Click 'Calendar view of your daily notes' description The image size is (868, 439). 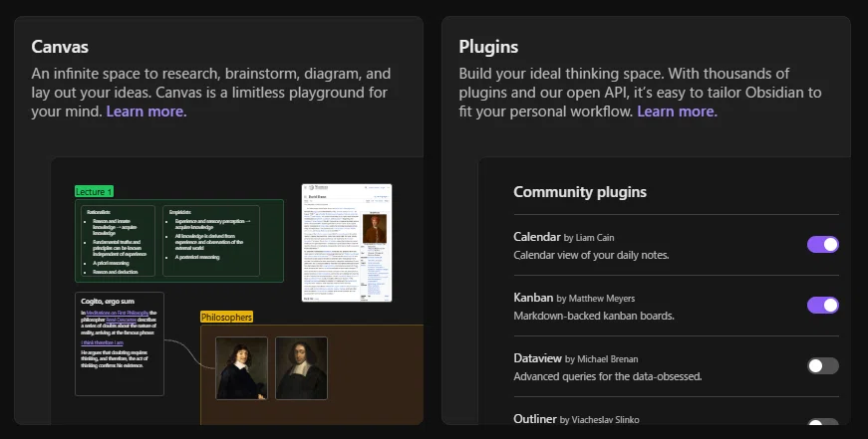591,255
